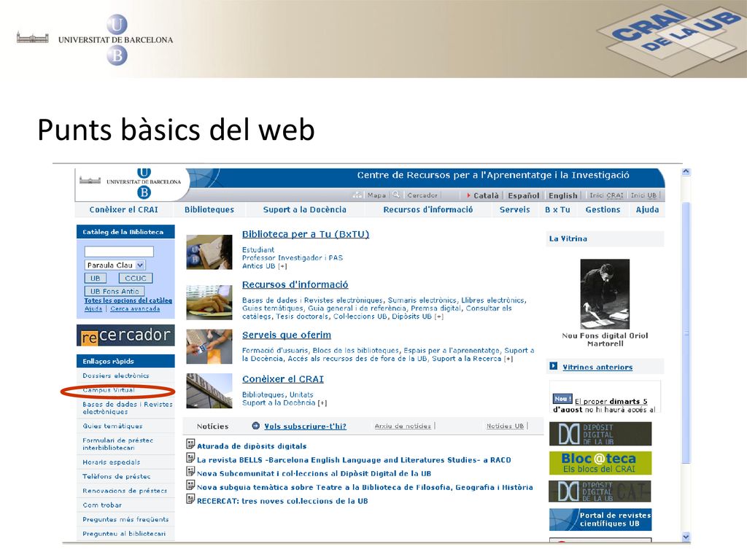The width and height of the screenshot is (747, 560).
Task: Open Pregunteu al bibliotecari link
Action: tap(124, 533)
